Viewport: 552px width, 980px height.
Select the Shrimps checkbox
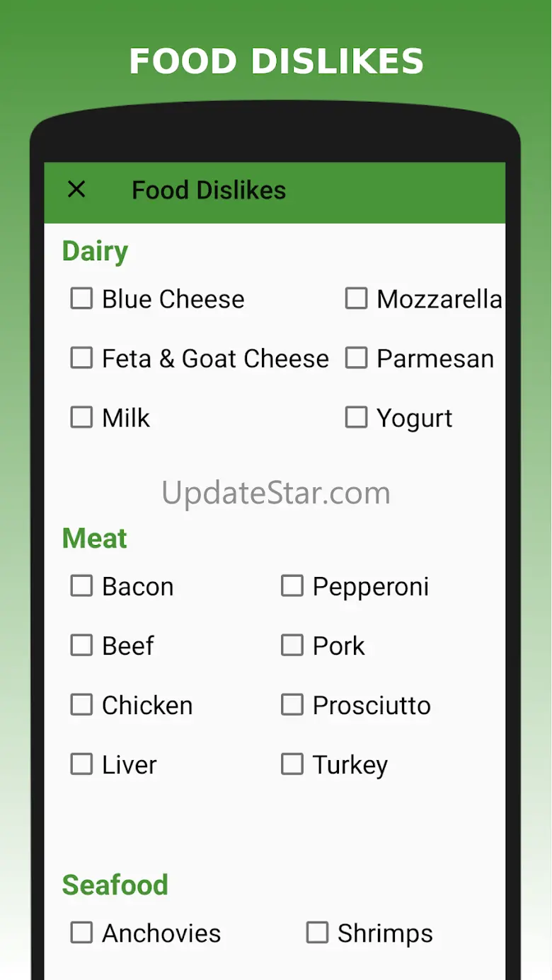coord(317,933)
